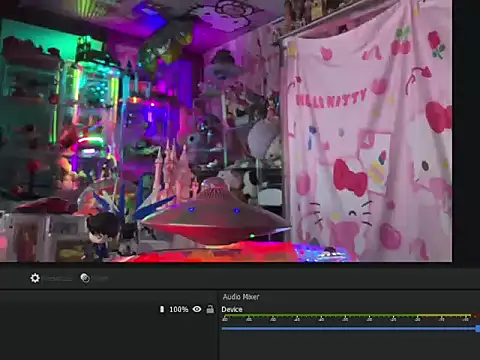The height and width of the screenshot is (360, 480).
Task: Click the source type icon beside 100%
Action: 162,309
